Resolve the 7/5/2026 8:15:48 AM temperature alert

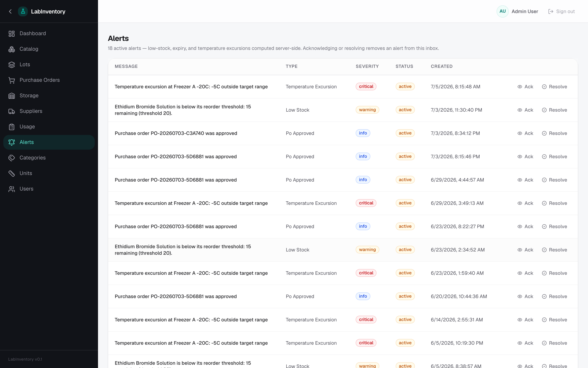click(x=554, y=87)
